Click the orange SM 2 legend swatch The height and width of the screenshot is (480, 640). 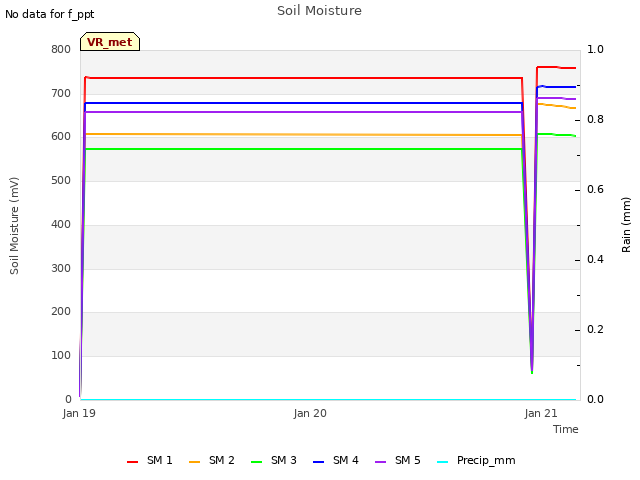(x=195, y=462)
